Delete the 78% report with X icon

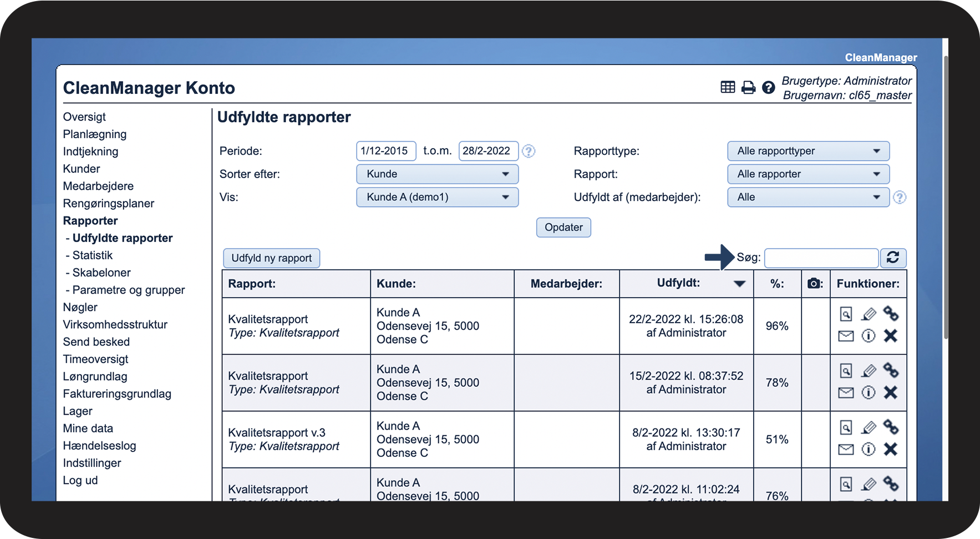pyautogui.click(x=891, y=392)
